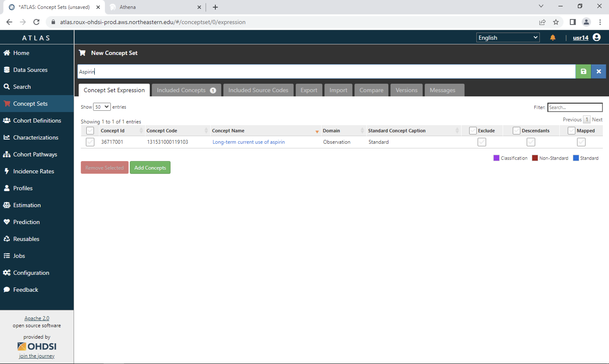Expand the English language dropdown

click(x=508, y=38)
